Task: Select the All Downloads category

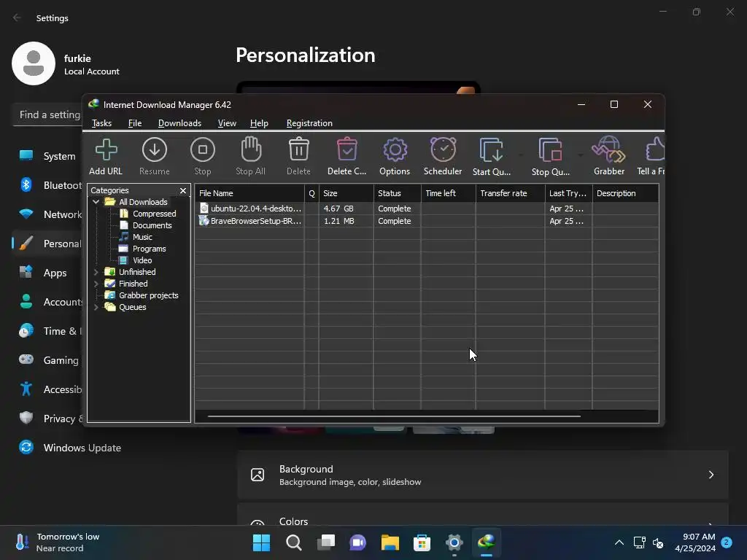Action: tap(143, 202)
